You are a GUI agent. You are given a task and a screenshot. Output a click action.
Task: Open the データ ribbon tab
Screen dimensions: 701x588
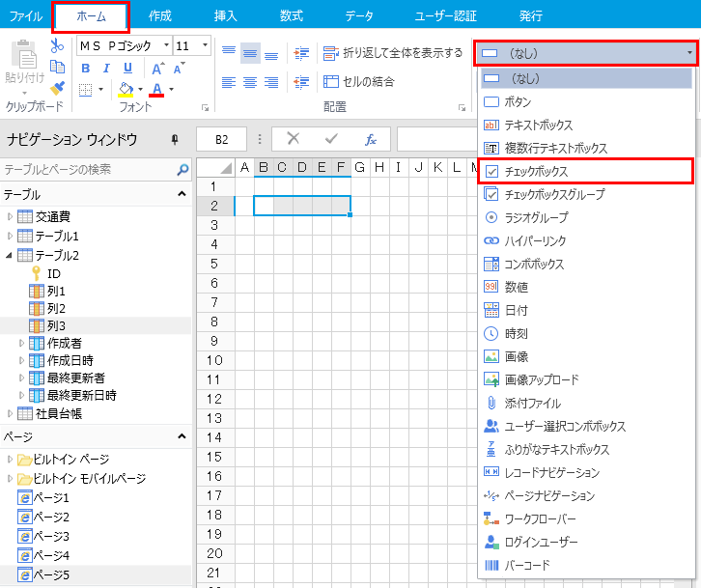click(x=358, y=15)
